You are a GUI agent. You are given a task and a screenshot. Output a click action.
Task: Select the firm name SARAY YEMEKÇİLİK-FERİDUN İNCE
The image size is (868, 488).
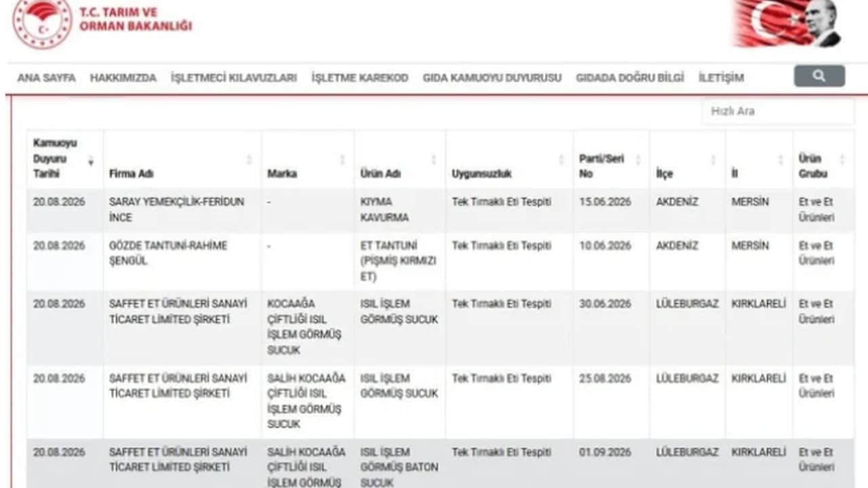click(176, 209)
